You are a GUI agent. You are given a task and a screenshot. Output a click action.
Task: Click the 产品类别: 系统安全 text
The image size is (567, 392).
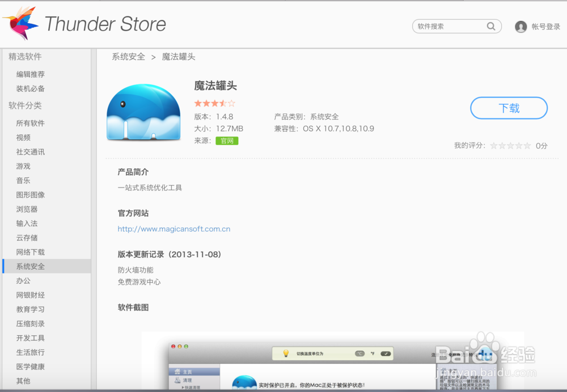coord(307,117)
